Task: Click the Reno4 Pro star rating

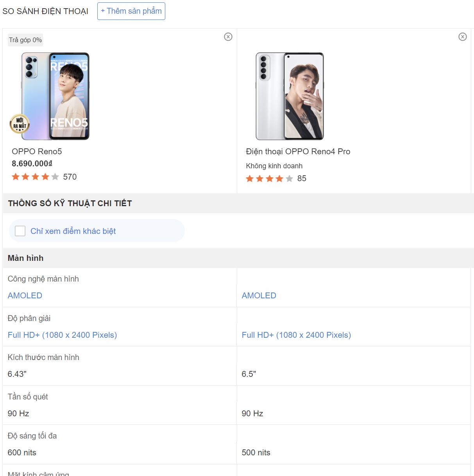Action: [x=269, y=178]
